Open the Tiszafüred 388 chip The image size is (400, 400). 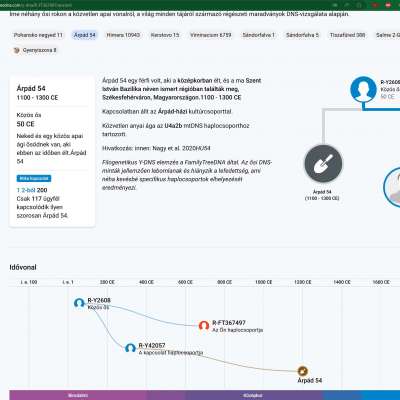pyautogui.click(x=348, y=35)
